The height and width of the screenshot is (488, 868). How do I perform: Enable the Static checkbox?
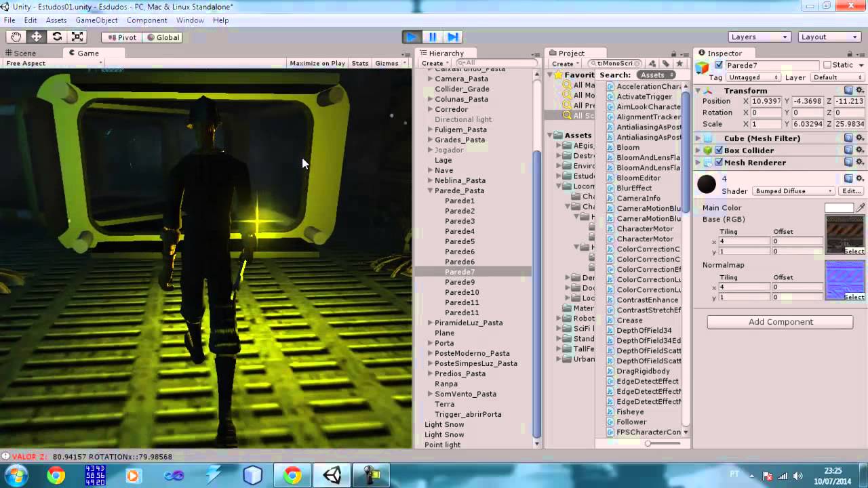coord(827,65)
